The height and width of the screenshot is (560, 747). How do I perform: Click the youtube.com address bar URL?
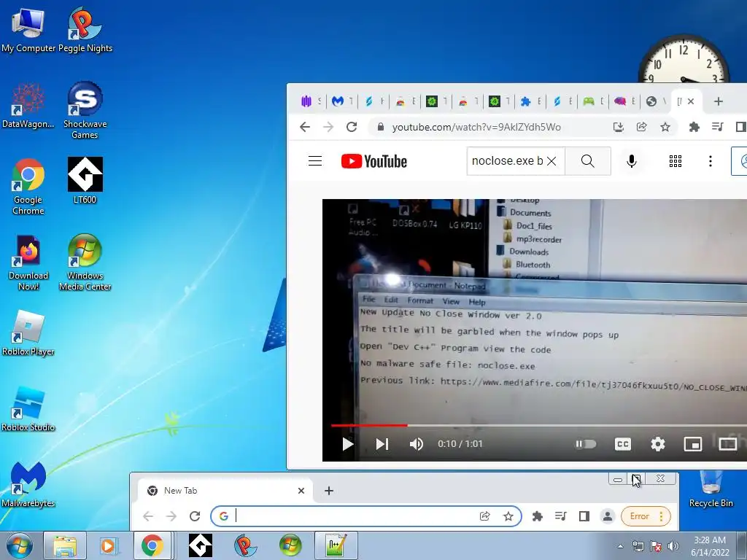point(476,127)
